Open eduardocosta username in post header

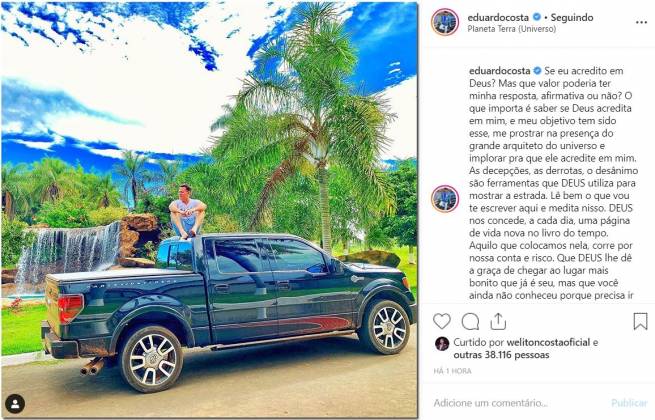pos(498,18)
